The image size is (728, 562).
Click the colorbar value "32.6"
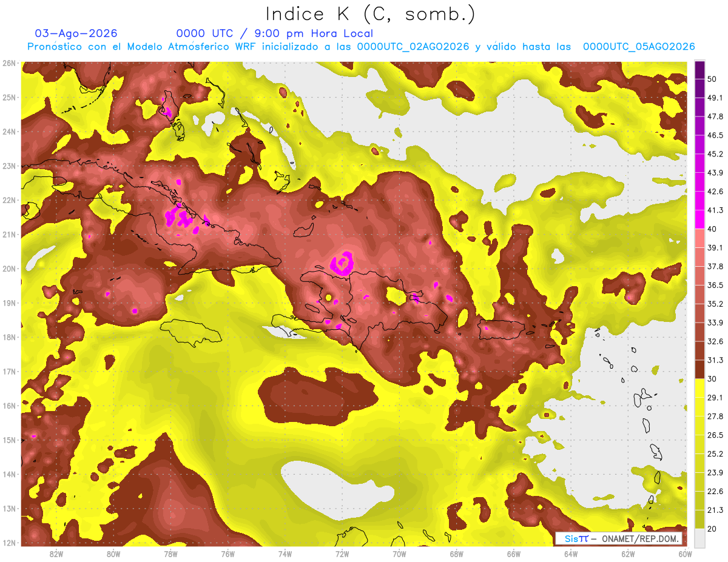coord(715,341)
